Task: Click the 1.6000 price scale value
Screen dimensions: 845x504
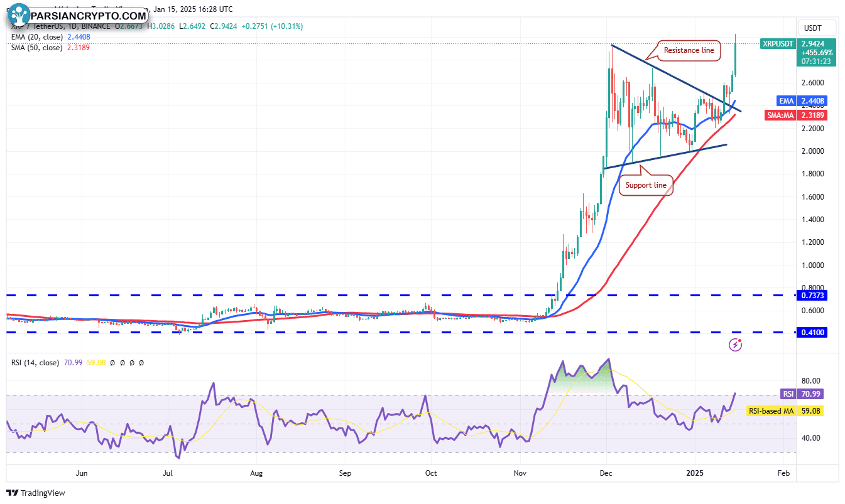Action: (x=813, y=197)
